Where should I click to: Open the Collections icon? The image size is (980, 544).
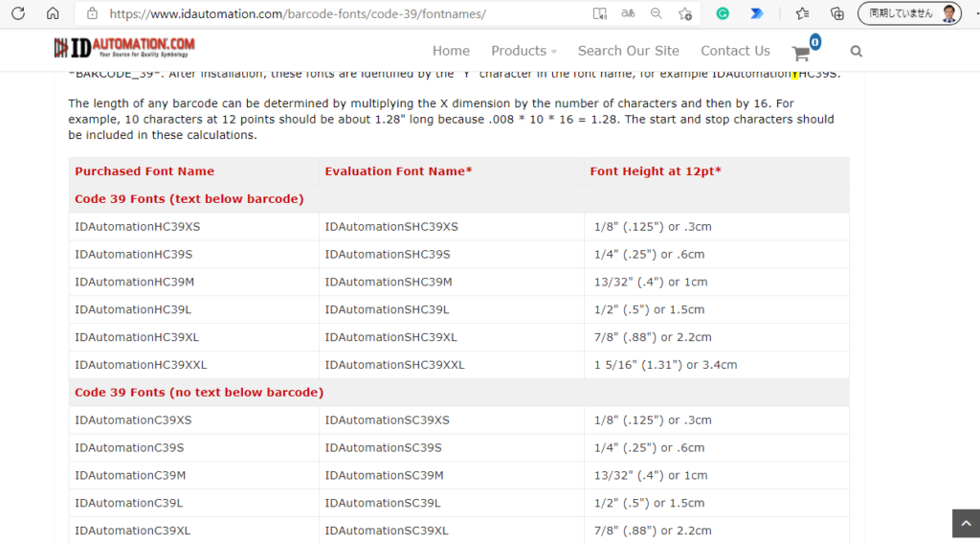tap(836, 13)
